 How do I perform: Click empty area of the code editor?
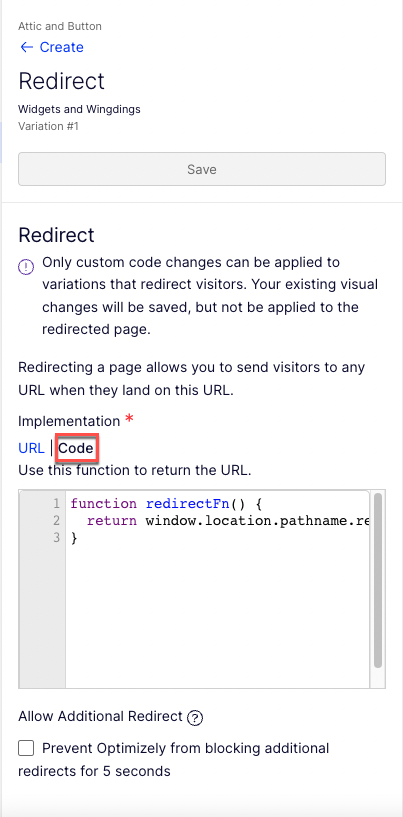coord(217,615)
